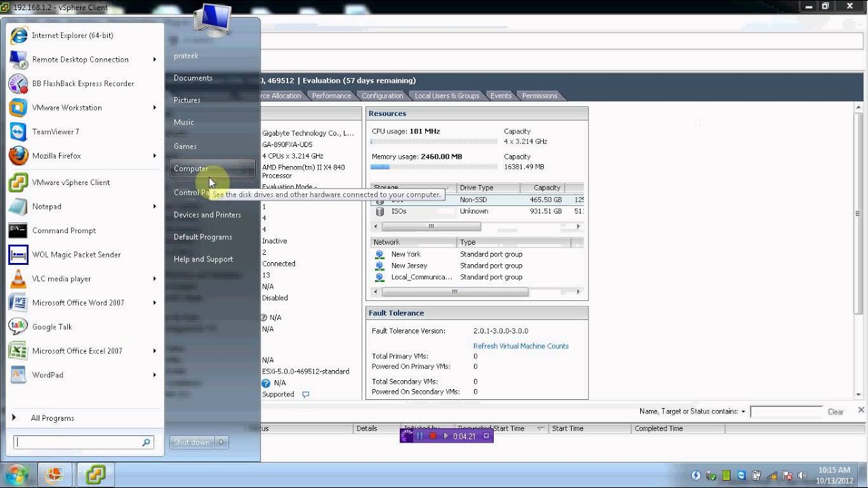The image size is (868, 488).
Task: Open Help and Support
Action: [x=203, y=260]
